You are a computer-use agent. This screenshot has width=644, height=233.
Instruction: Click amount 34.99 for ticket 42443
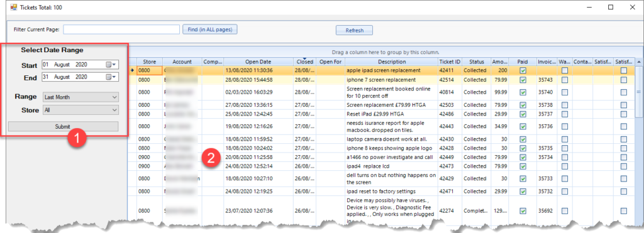pyautogui.click(x=501, y=126)
